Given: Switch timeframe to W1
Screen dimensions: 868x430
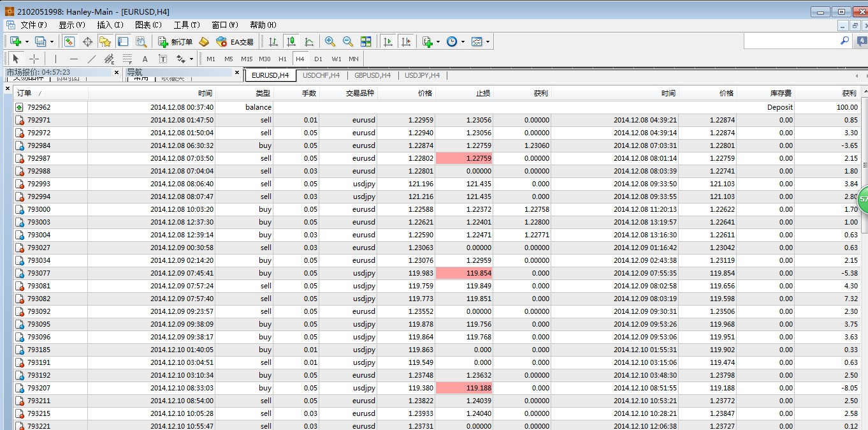Looking at the screenshot, I should [x=336, y=59].
